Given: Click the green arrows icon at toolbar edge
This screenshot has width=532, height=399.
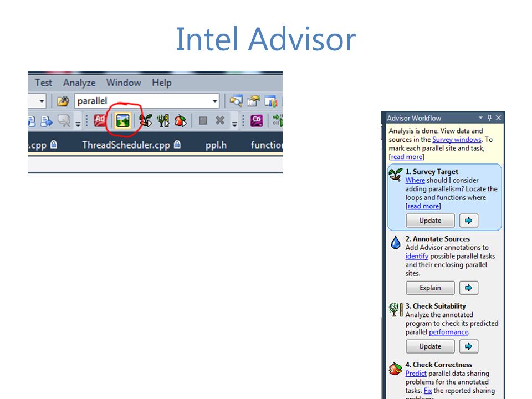Looking at the screenshot, I should (x=278, y=120).
